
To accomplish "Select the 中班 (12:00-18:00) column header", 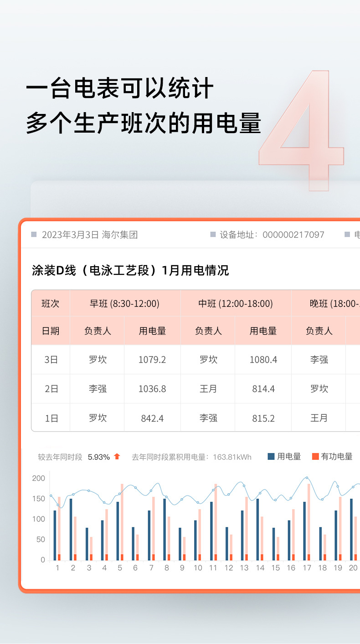I will (236, 304).
